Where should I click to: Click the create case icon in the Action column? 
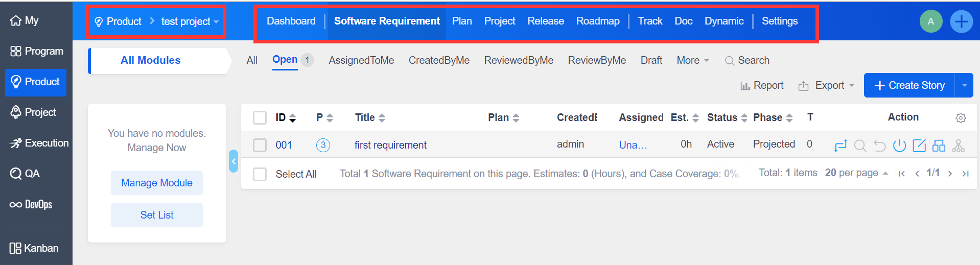(939, 146)
